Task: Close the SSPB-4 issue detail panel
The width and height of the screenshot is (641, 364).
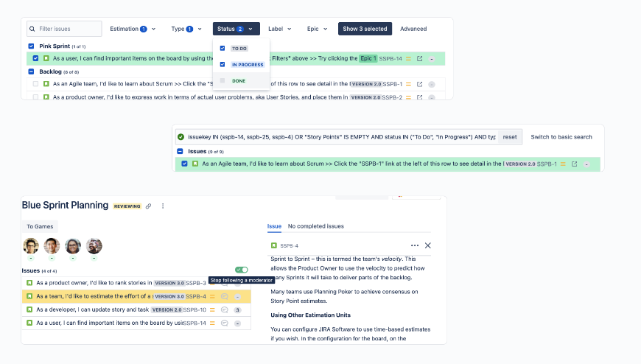Action: coord(427,245)
